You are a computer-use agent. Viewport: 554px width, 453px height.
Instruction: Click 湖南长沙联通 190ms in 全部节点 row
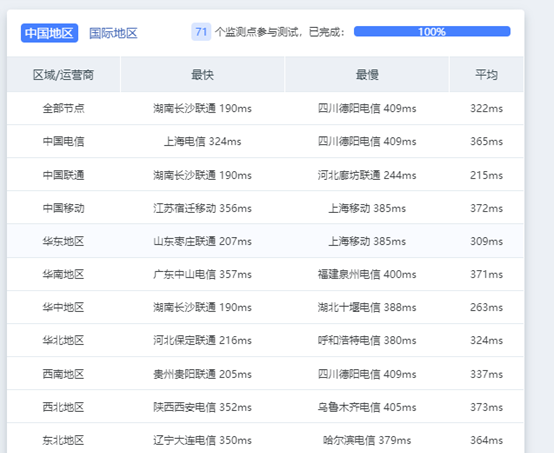click(x=202, y=108)
